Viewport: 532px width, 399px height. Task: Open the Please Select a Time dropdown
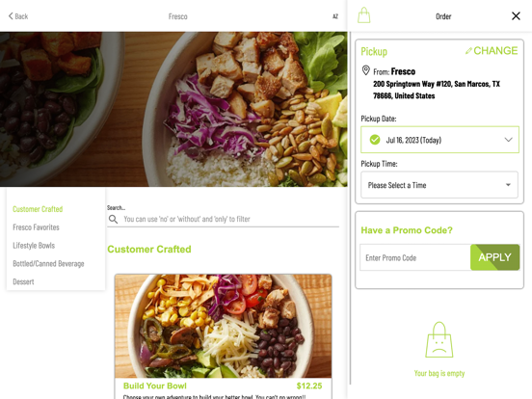tap(439, 185)
